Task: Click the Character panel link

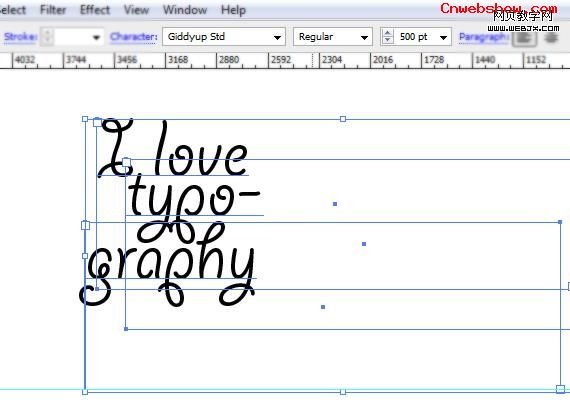Action: 133,37
